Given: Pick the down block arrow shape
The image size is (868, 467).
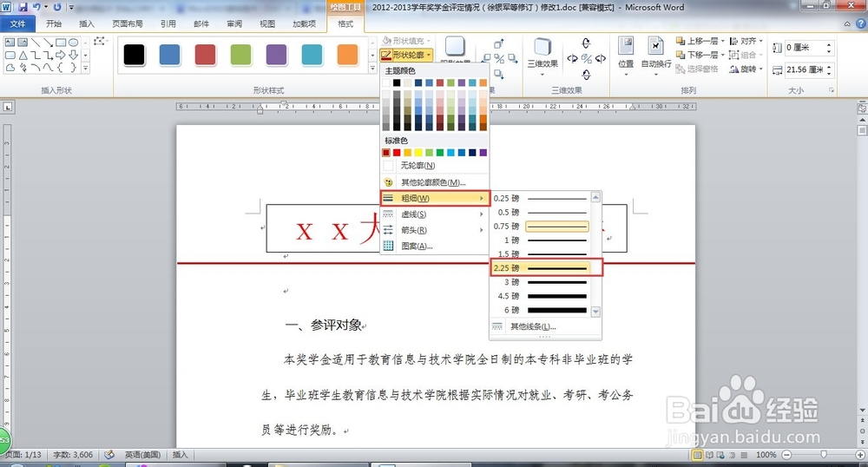Looking at the screenshot, I should [x=73, y=55].
